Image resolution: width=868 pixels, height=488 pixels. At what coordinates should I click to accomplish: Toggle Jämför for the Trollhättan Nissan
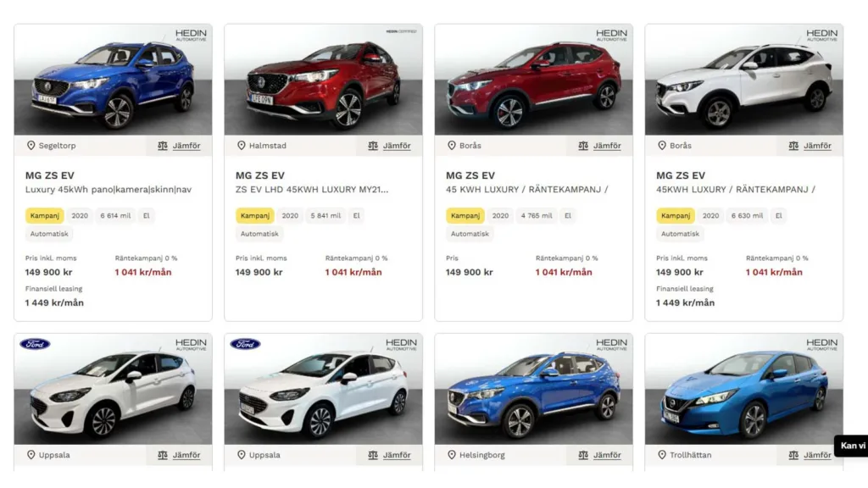(810, 455)
